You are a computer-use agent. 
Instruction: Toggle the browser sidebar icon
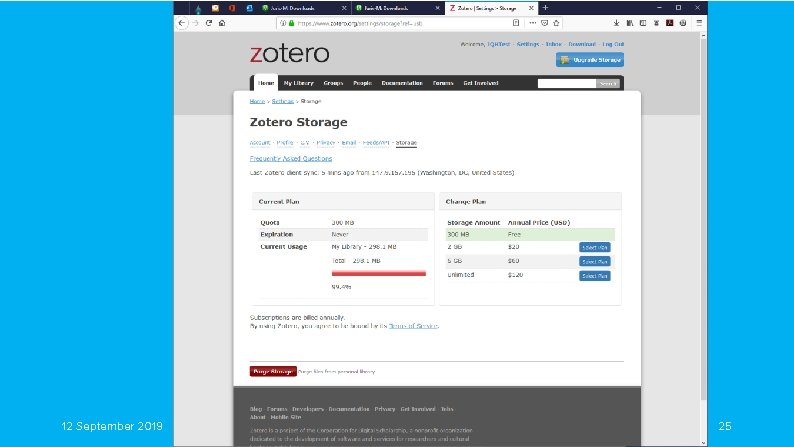pyautogui.click(x=643, y=23)
